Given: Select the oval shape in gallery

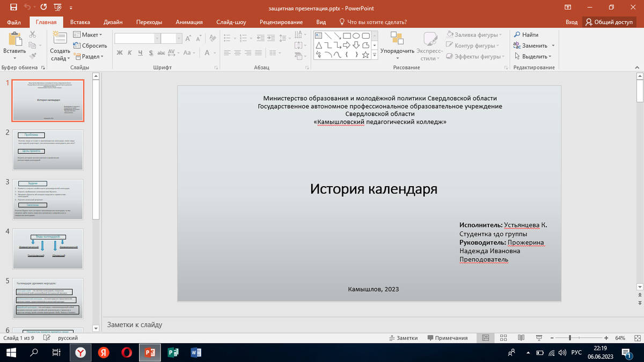Looking at the screenshot, I should pyautogui.click(x=356, y=35).
